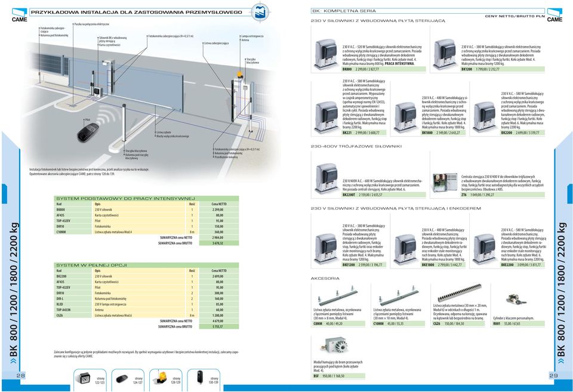Click the BKE1200 motor image
The width and height of the screenshot is (573, 392).
click(326, 249)
